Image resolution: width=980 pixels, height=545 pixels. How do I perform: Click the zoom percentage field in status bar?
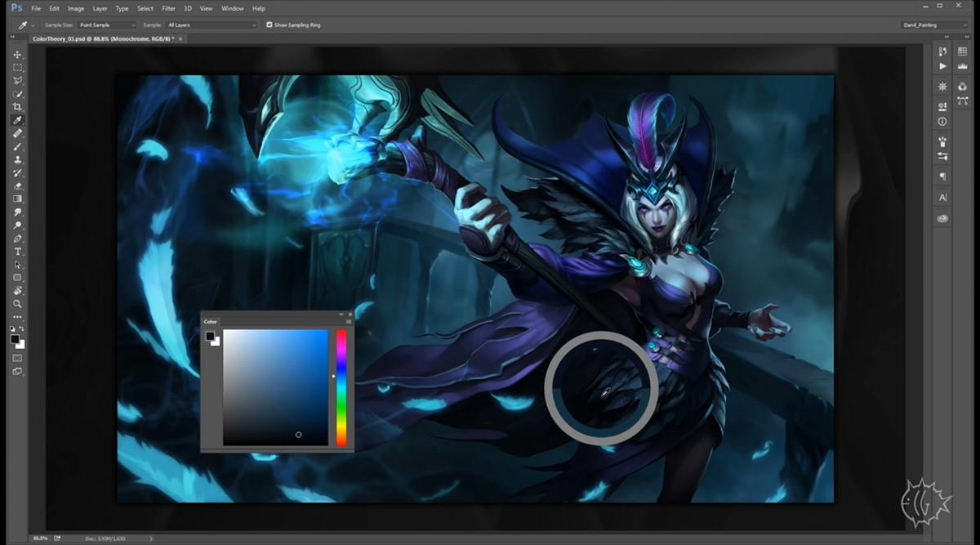[x=40, y=538]
